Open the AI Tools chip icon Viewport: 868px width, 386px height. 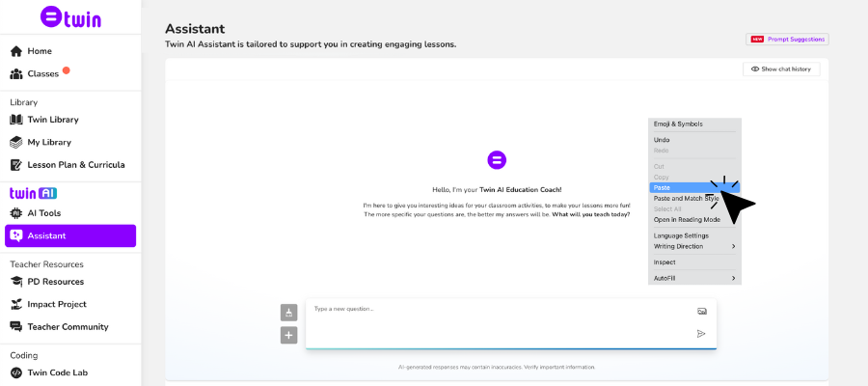(x=16, y=213)
